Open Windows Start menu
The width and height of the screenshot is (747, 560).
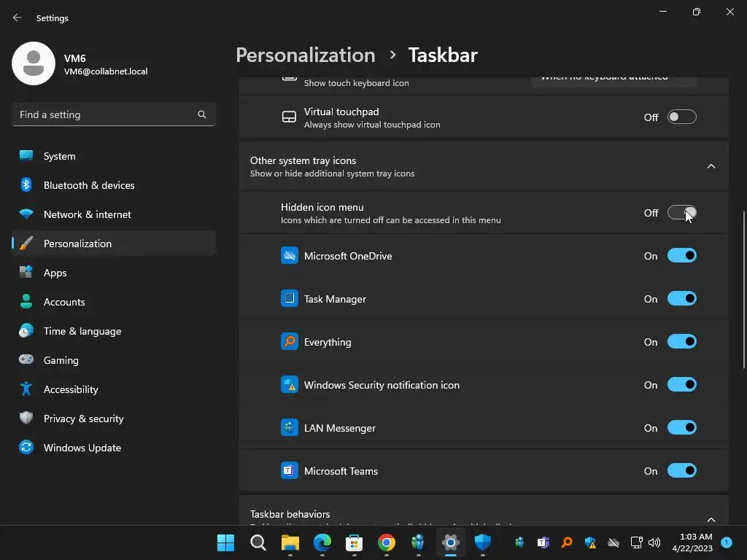point(226,542)
